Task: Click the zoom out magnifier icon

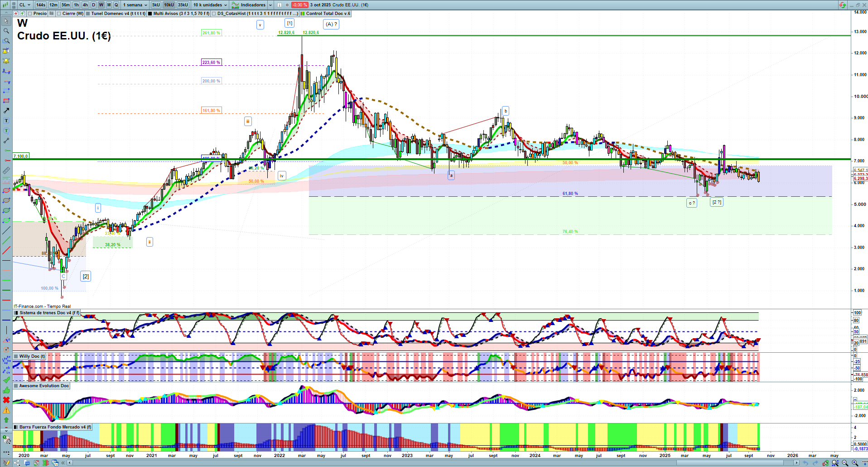Action: click(x=845, y=463)
